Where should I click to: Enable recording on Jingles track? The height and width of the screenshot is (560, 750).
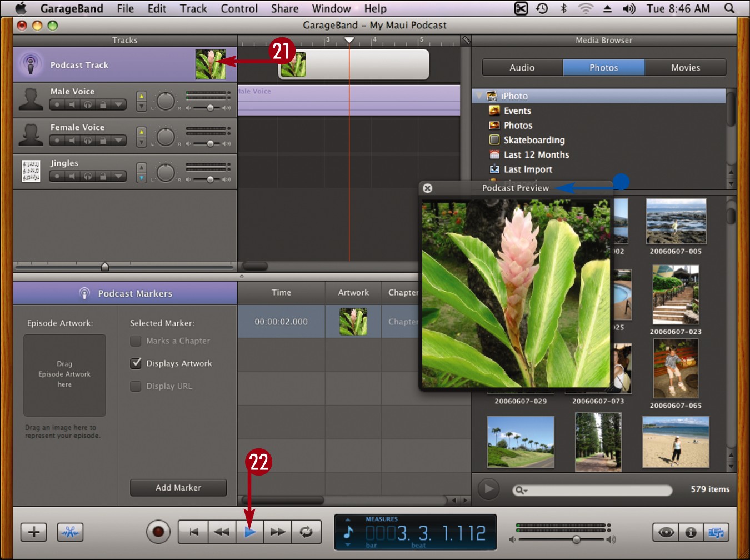tap(57, 176)
